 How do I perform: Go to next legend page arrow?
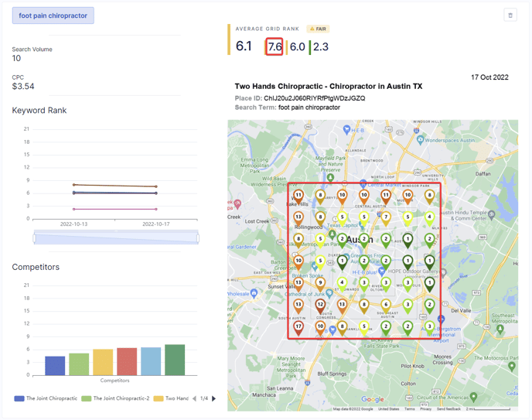pos(214,398)
